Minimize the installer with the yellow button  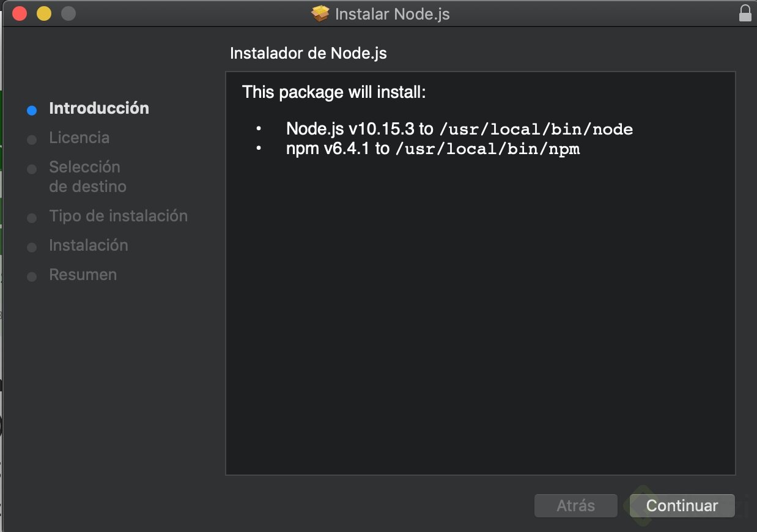[44, 13]
